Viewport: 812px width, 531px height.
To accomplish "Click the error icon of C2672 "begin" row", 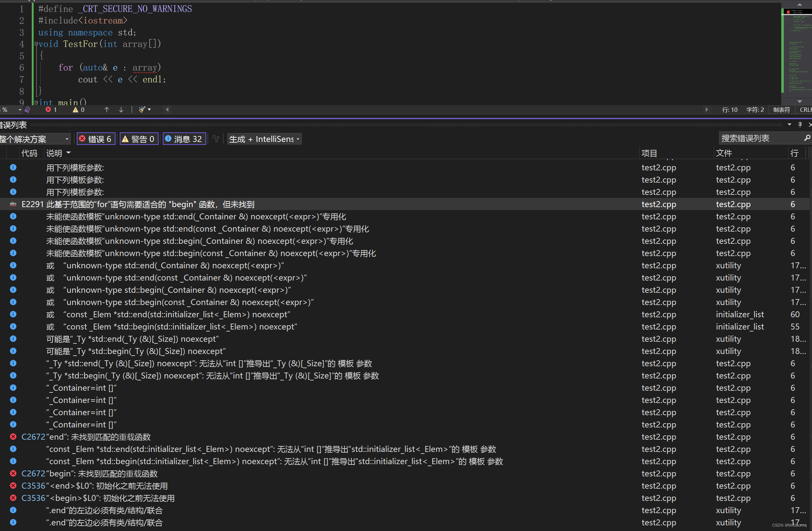I will point(13,473).
